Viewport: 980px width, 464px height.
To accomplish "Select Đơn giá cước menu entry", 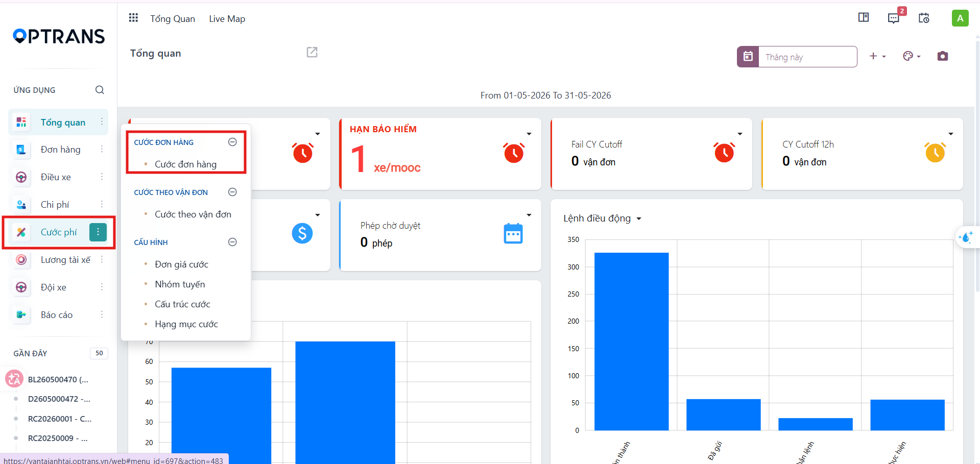I will pos(181,264).
